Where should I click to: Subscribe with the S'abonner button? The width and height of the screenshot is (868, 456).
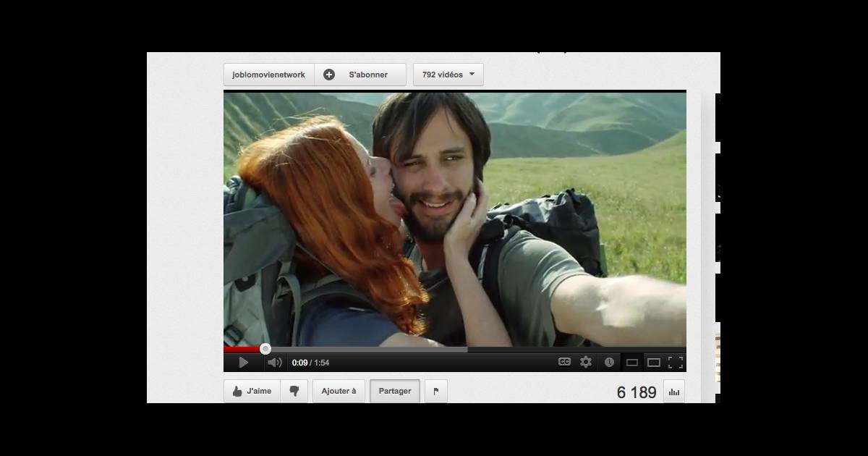tap(360, 75)
